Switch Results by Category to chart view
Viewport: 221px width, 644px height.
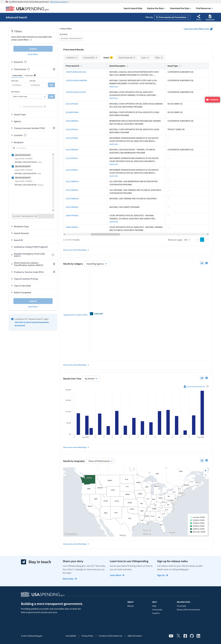[x=202, y=263]
